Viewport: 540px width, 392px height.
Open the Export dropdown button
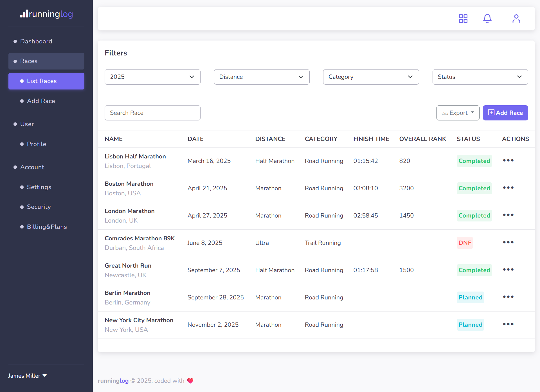click(x=458, y=113)
